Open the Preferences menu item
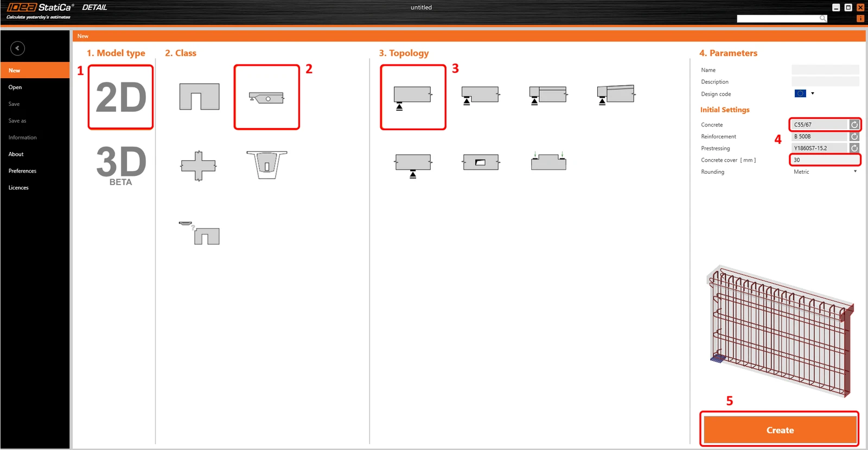This screenshot has width=868, height=450. pyautogui.click(x=23, y=171)
